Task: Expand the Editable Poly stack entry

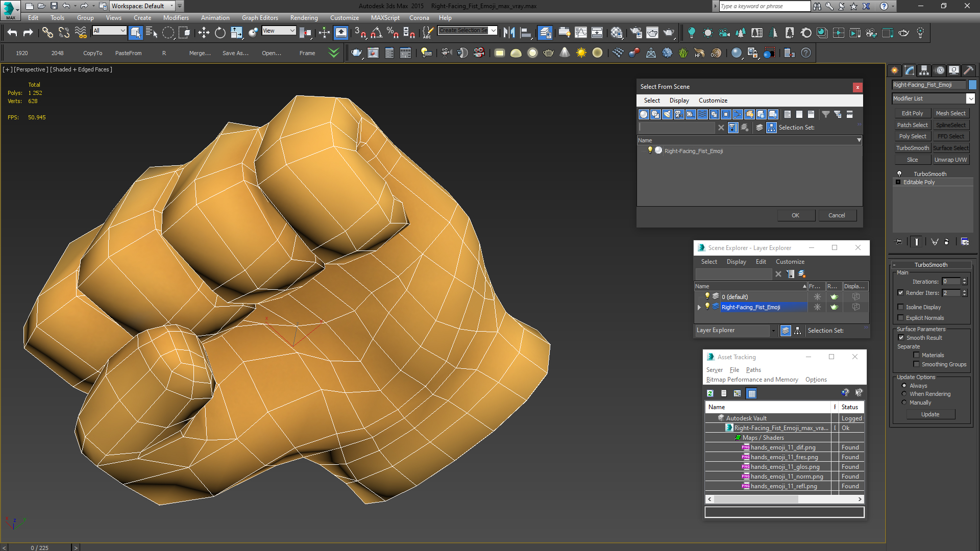Action: [898, 182]
